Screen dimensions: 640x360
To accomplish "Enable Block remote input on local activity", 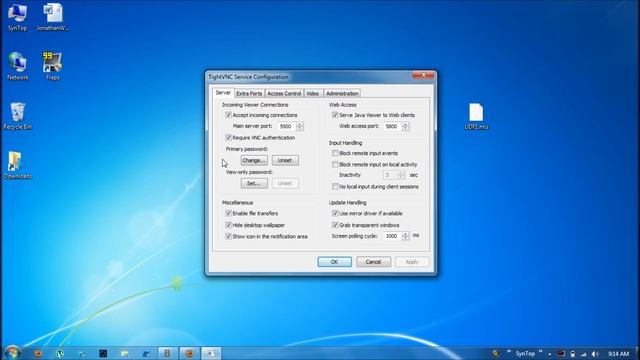I will point(335,164).
